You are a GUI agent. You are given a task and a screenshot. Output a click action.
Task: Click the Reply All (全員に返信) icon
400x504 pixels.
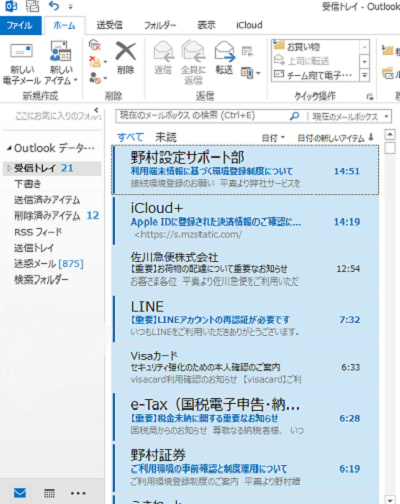coord(193,52)
